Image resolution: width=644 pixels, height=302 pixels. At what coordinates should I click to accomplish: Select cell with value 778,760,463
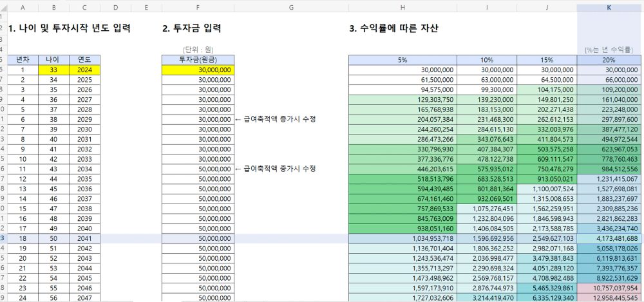tap(609, 159)
